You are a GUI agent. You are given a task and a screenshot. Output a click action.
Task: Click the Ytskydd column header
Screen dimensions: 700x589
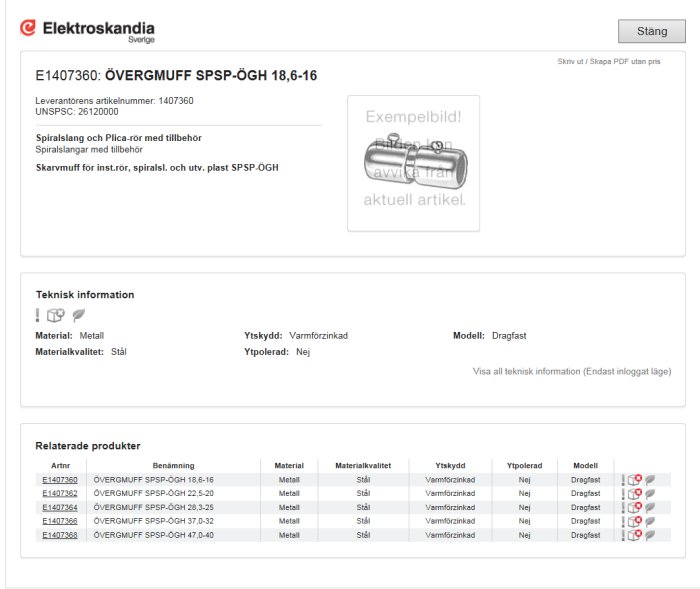point(450,466)
